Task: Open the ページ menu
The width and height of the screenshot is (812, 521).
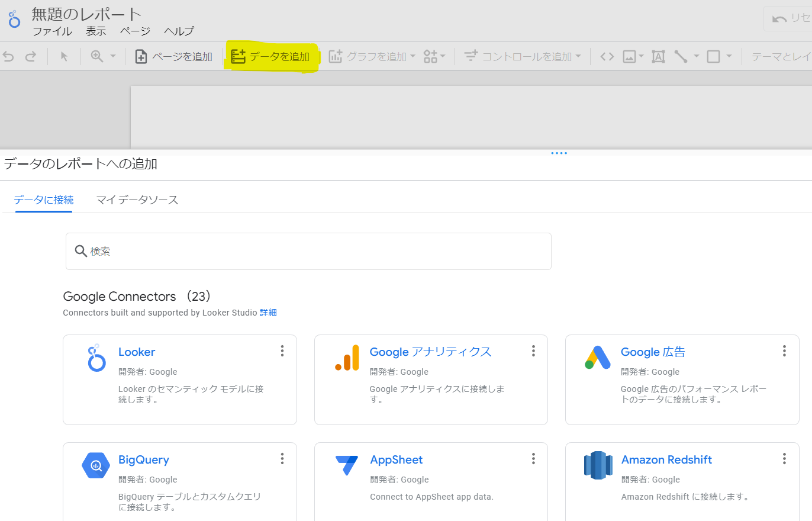Action: pyautogui.click(x=135, y=31)
